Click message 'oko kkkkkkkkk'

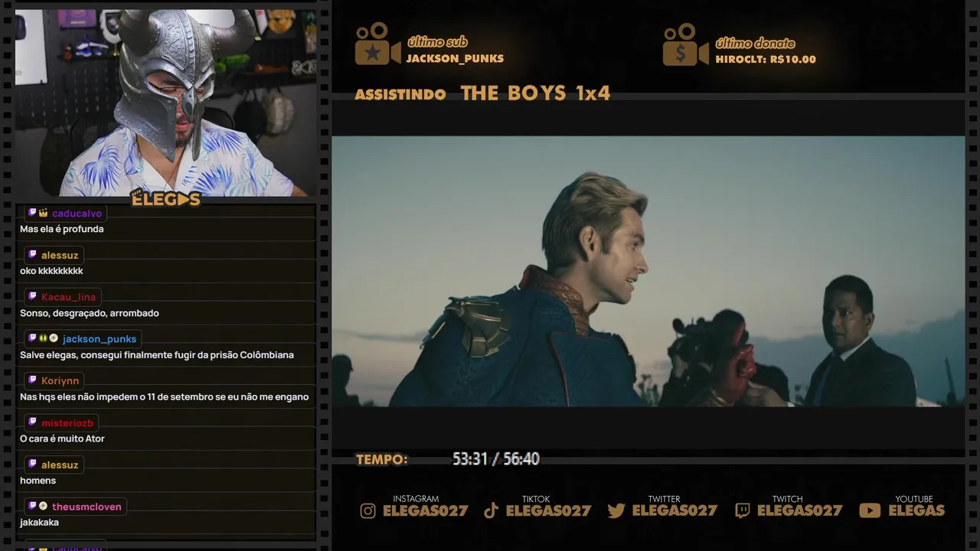point(51,271)
